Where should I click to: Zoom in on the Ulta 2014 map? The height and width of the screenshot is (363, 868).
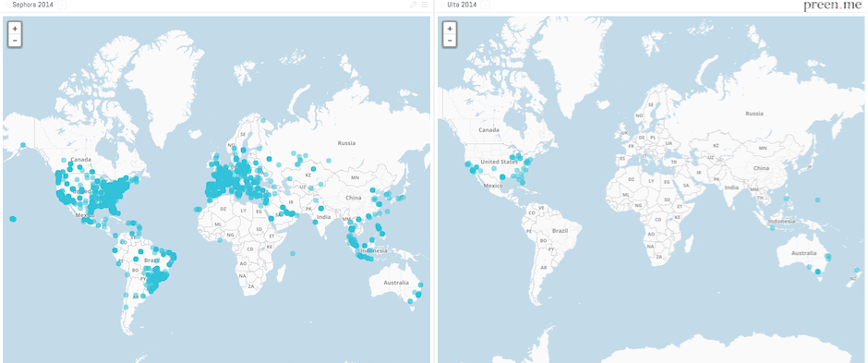[450, 29]
